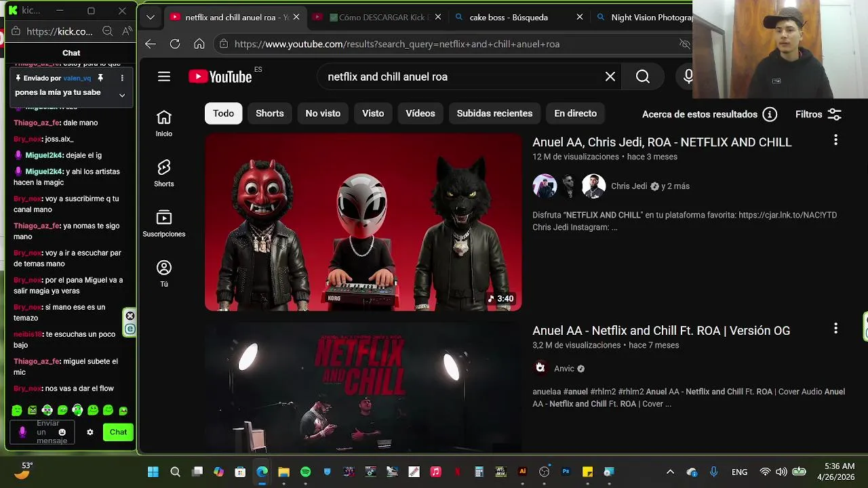Click purple microphone icon in Kick chat
868x488 pixels.
pyautogui.click(x=22, y=432)
